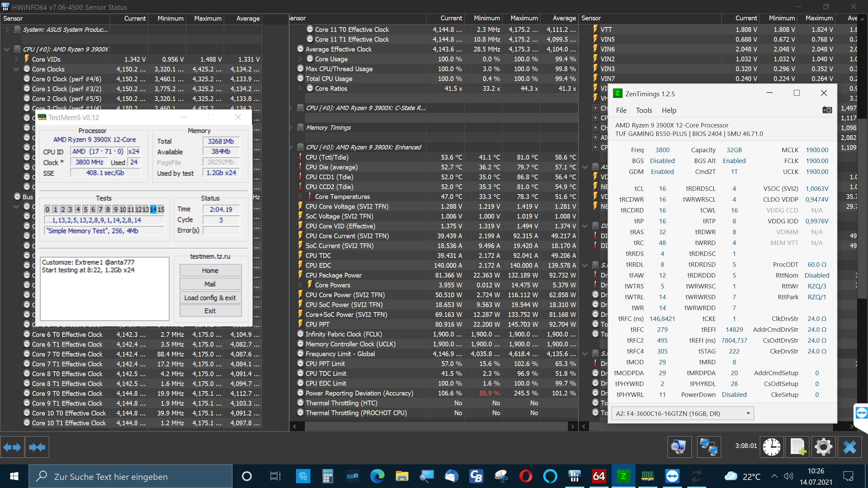Screen dimensions: 868x488
Task: Open Opera from the taskbar
Action: click(526, 476)
